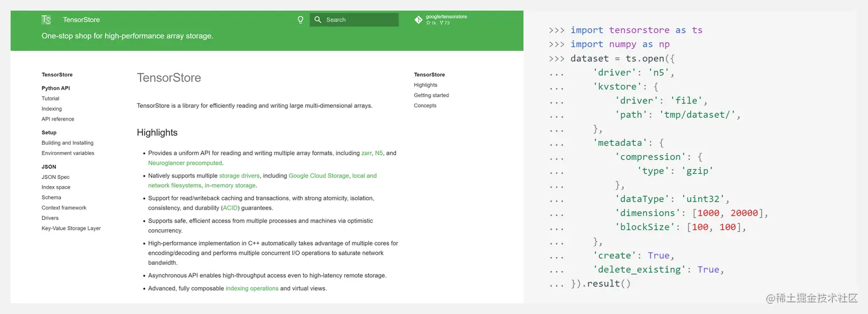The width and height of the screenshot is (868, 314).
Task: Open Environment variables page
Action: pos(68,153)
